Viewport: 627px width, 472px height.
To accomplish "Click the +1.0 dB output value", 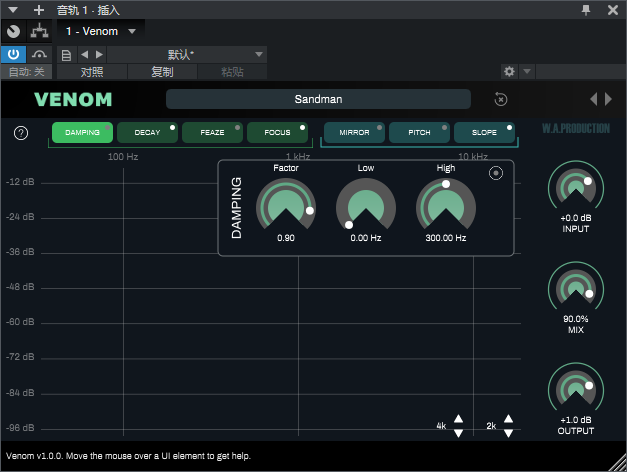I will click(x=576, y=420).
